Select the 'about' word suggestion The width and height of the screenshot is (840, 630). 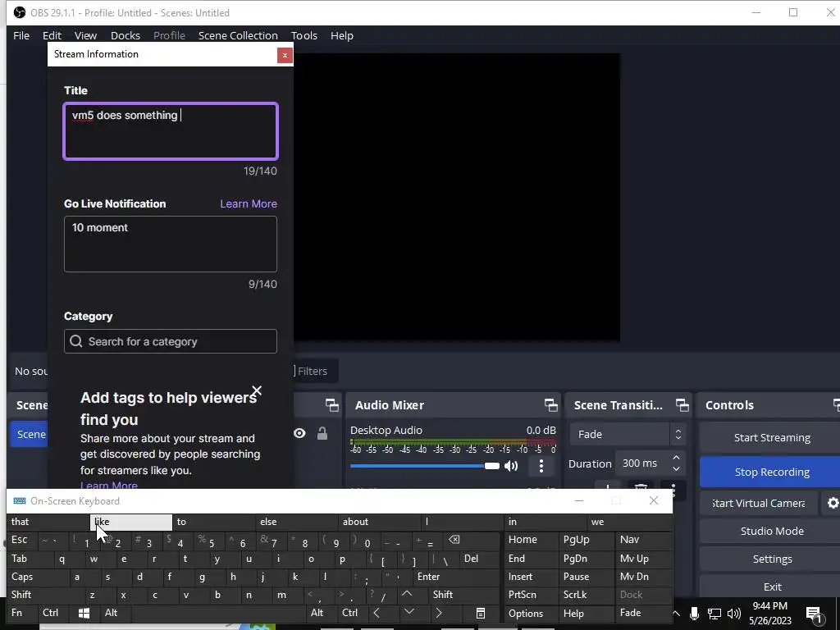380,521
